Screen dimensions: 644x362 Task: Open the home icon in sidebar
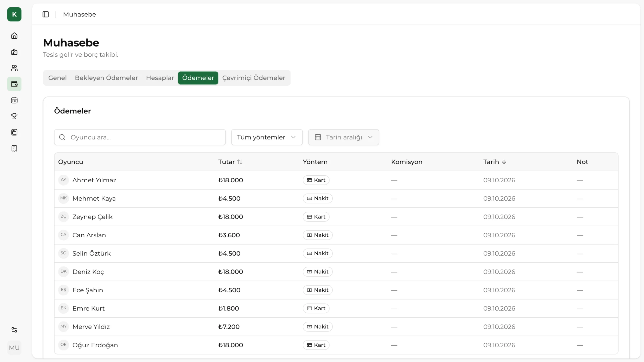click(14, 36)
